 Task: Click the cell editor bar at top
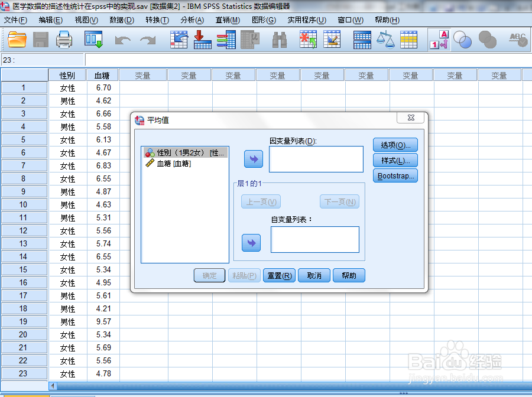click(308, 60)
